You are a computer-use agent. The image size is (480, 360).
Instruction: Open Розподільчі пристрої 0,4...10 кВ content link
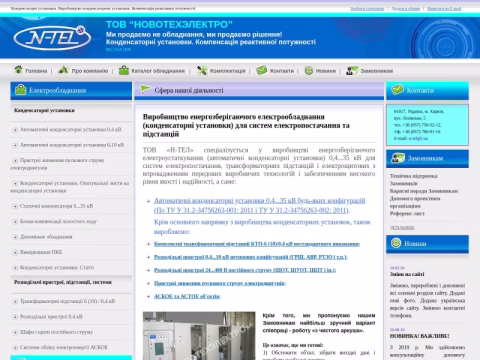[x=251, y=257]
